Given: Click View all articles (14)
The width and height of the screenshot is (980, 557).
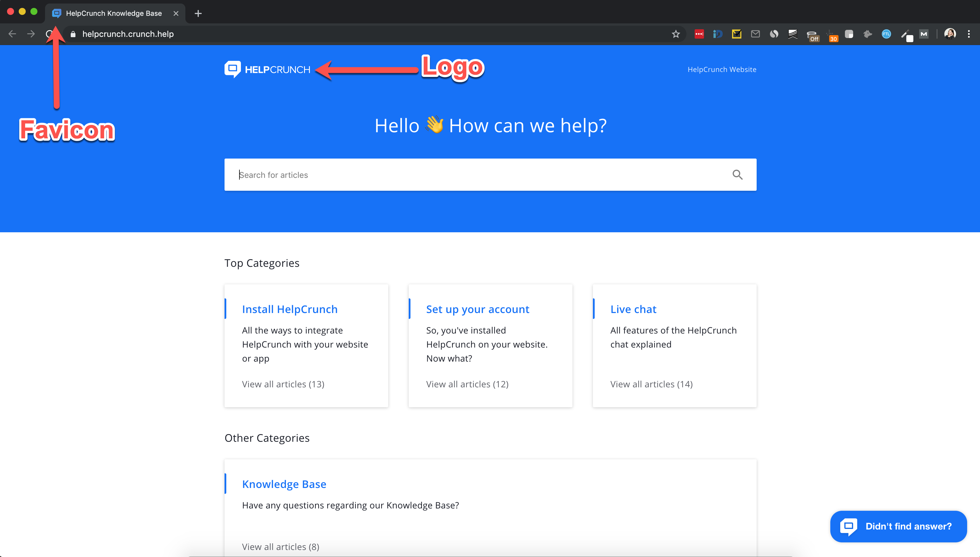Looking at the screenshot, I should 651,384.
